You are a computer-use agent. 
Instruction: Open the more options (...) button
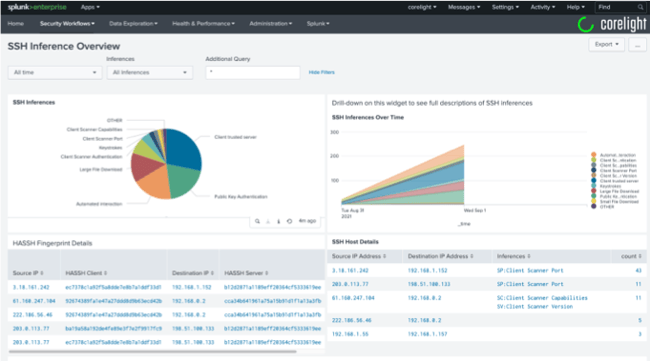click(638, 44)
